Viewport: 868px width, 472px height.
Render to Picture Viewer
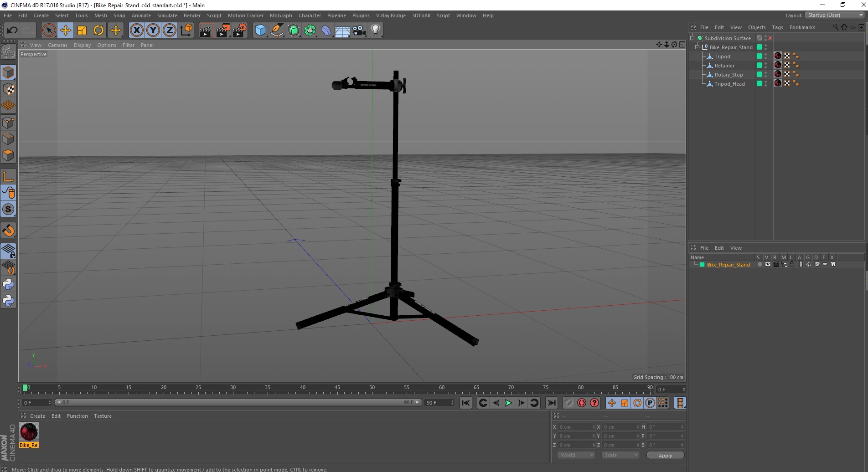(x=223, y=31)
